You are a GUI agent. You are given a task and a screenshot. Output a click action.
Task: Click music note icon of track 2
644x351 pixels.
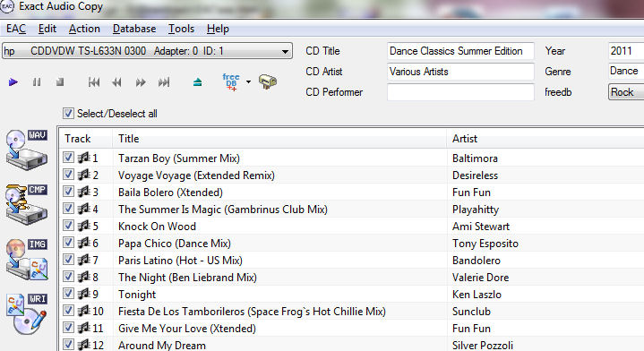click(x=84, y=175)
